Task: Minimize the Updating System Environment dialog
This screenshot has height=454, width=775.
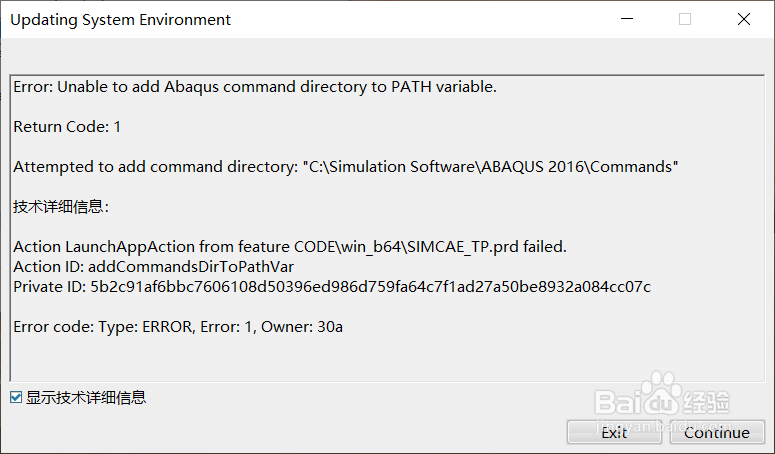Action: (627, 19)
